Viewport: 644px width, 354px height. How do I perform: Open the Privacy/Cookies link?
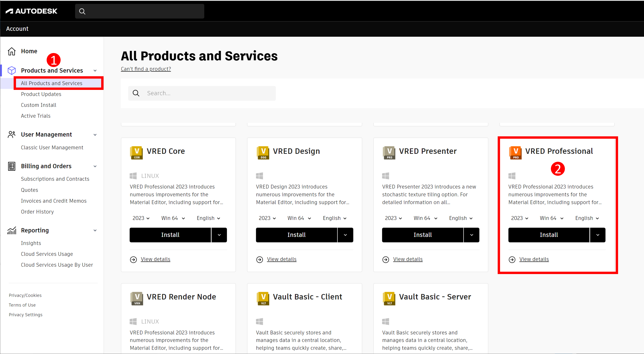25,295
